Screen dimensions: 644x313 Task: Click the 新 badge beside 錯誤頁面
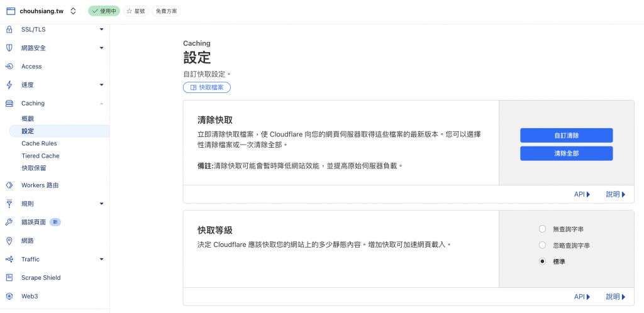click(x=55, y=222)
